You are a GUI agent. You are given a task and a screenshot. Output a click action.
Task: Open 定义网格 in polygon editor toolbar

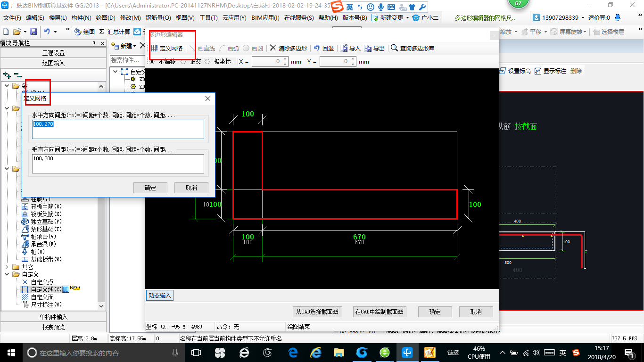coord(166,48)
